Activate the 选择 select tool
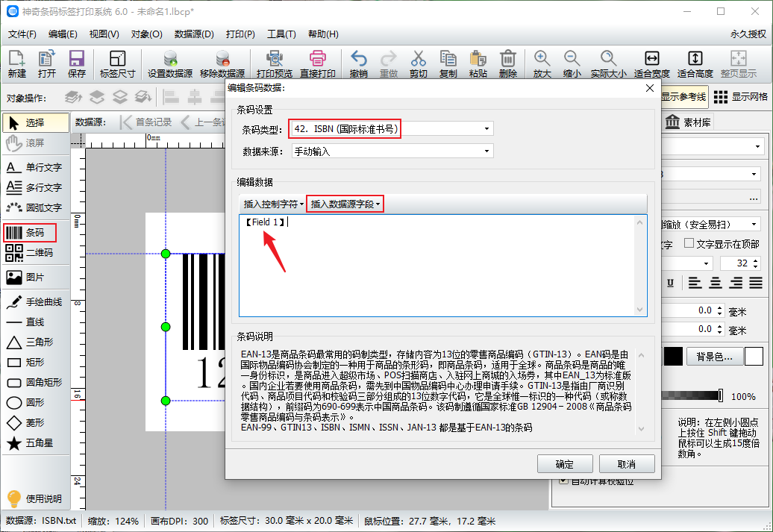The width and height of the screenshot is (773, 532). pyautogui.click(x=36, y=123)
